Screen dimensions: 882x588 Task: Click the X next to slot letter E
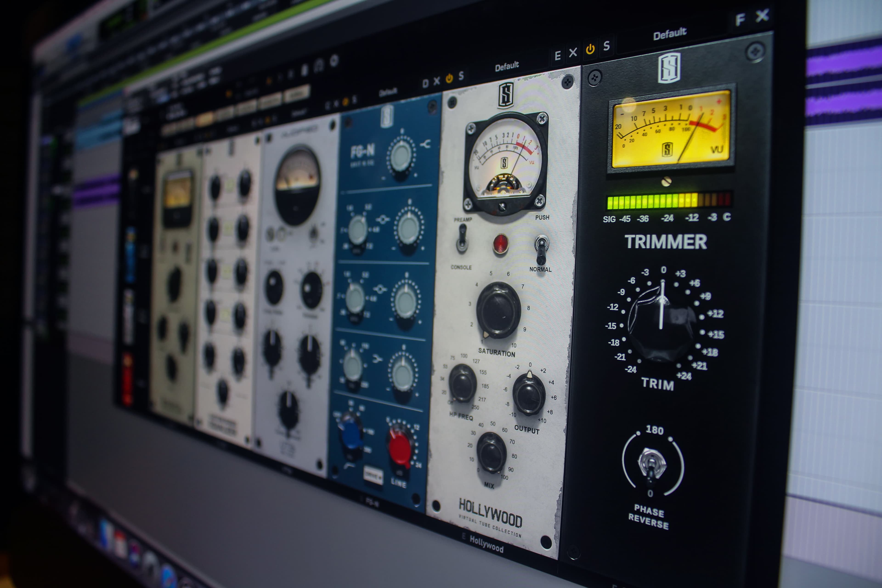573,53
